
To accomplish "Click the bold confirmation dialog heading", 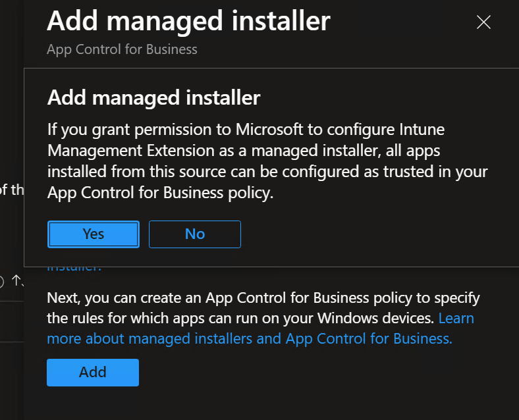I will (x=154, y=97).
